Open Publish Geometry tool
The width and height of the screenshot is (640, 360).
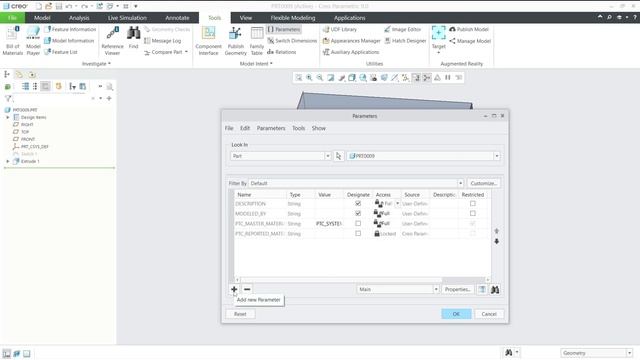click(x=236, y=40)
